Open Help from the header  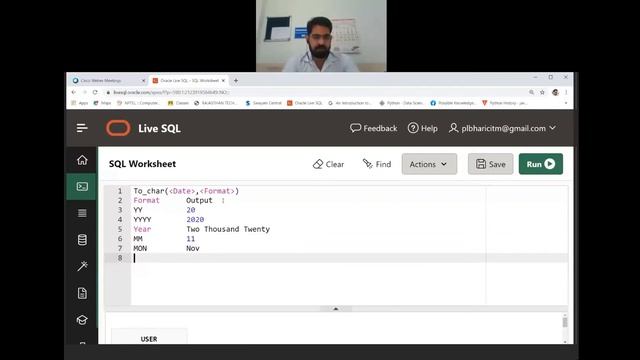coord(423,128)
